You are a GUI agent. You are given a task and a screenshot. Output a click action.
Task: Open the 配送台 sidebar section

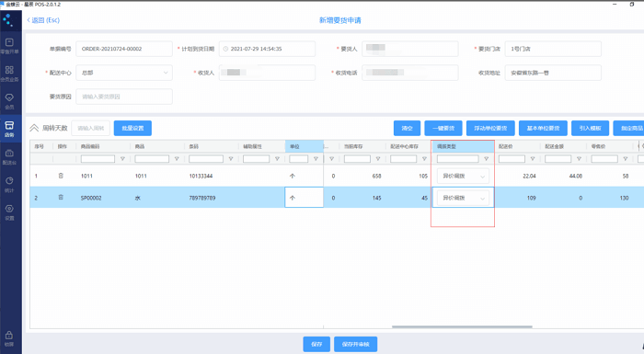pos(9,156)
